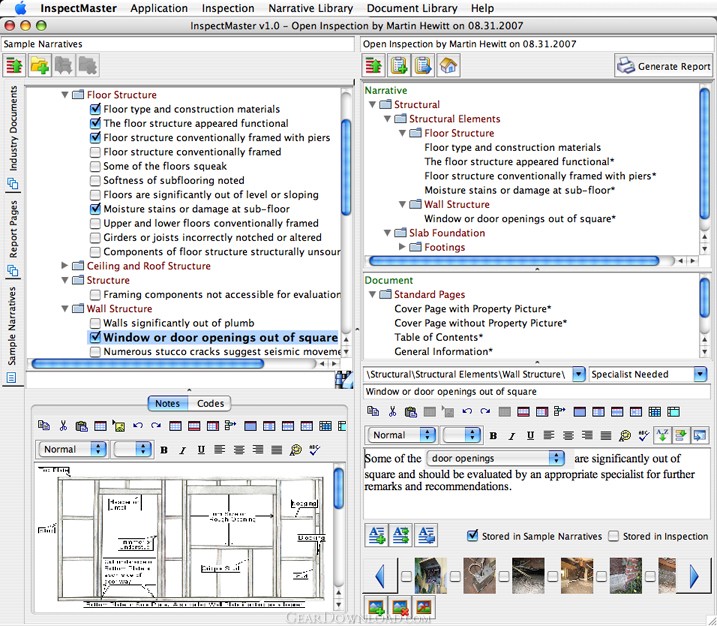Show previous photos with left arrow

[380, 576]
